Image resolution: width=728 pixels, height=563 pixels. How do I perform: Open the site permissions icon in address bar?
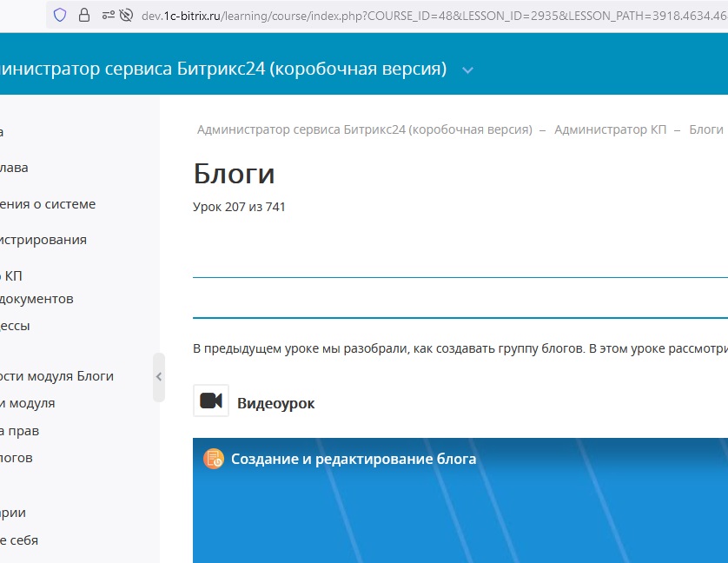(x=109, y=16)
